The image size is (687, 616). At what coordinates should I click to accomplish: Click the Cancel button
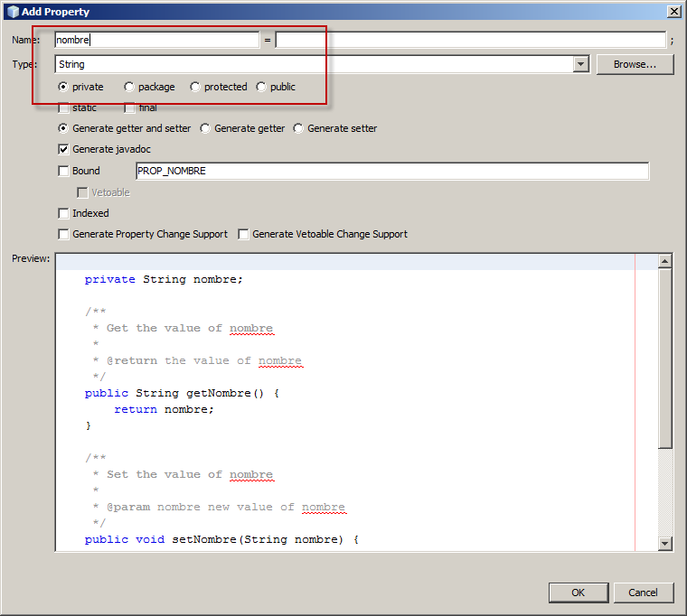point(644,593)
